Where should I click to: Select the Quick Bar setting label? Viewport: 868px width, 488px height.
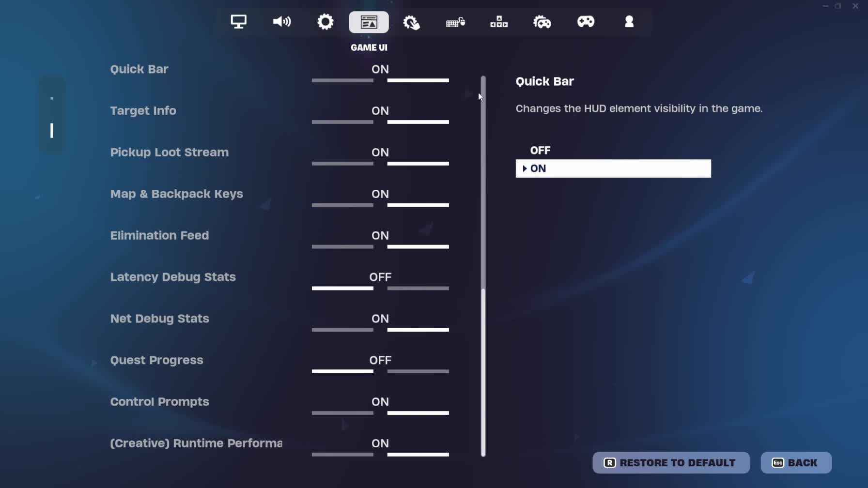point(139,69)
